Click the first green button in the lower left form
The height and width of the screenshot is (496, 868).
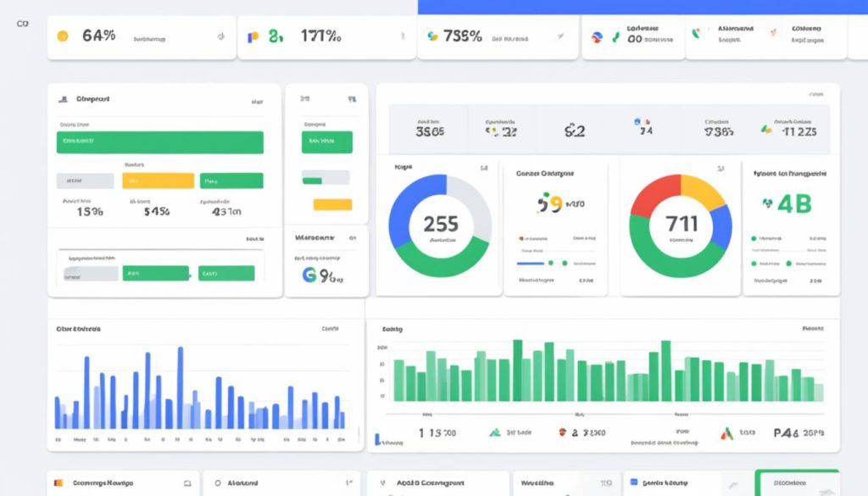pos(156,274)
